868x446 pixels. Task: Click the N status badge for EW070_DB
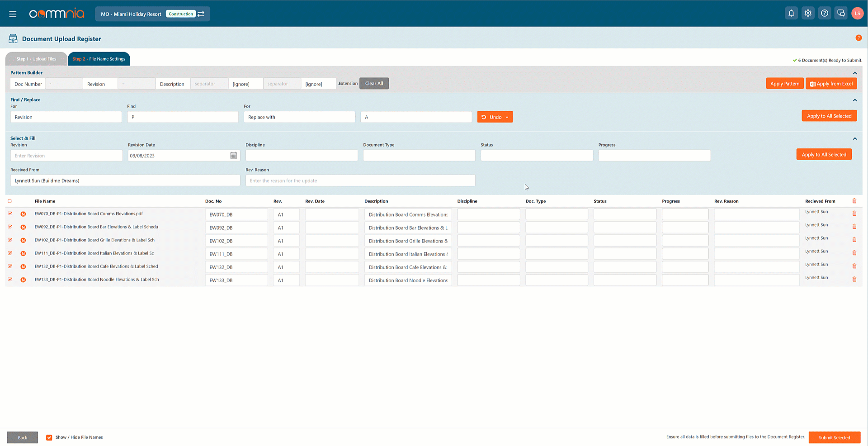click(23, 214)
